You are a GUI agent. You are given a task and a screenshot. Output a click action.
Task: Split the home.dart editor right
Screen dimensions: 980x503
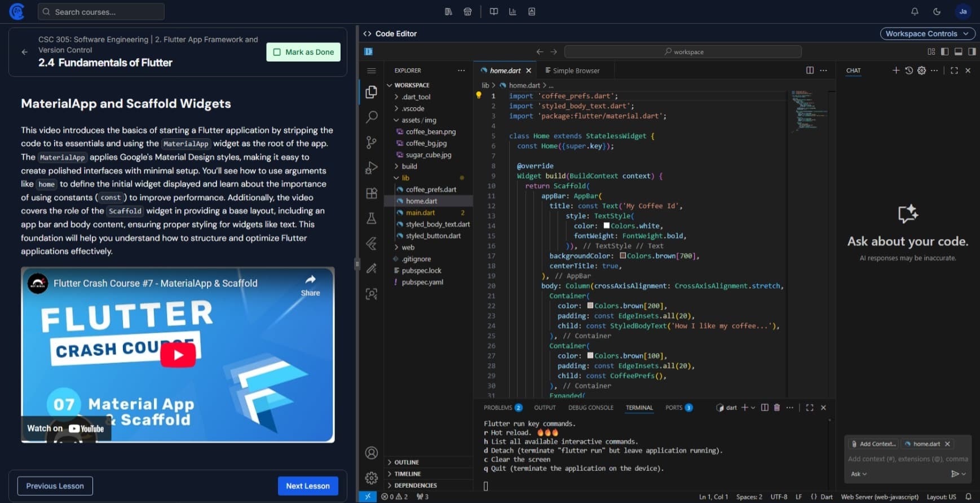click(810, 70)
